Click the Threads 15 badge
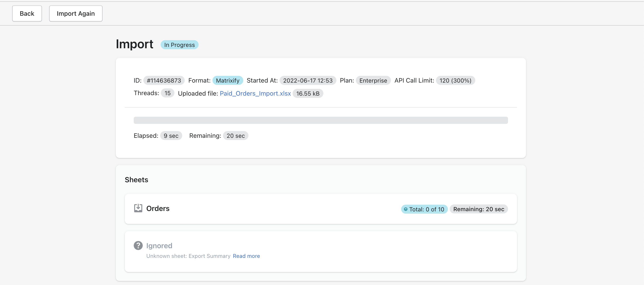This screenshot has width=644, height=285. click(167, 93)
